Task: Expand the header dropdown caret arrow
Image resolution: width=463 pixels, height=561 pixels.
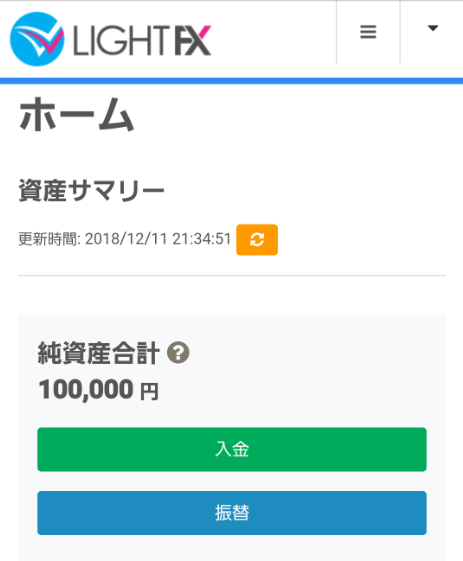Action: [433, 28]
